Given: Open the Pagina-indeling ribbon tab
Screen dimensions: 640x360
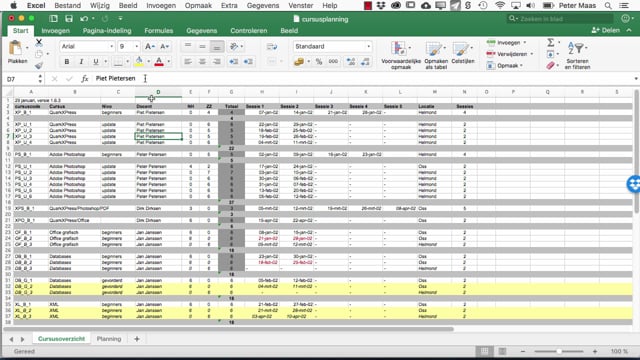Looking at the screenshot, I should [107, 31].
